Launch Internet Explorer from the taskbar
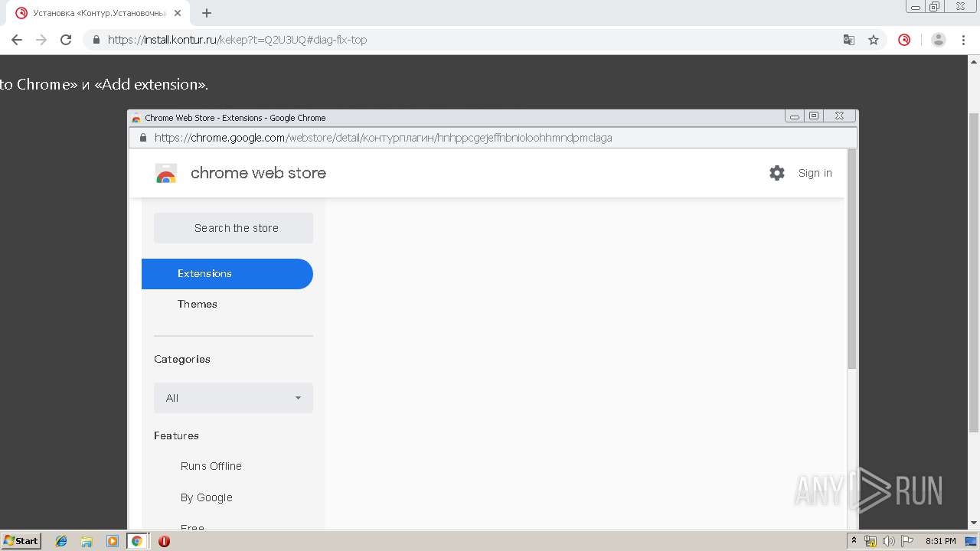 coord(61,541)
